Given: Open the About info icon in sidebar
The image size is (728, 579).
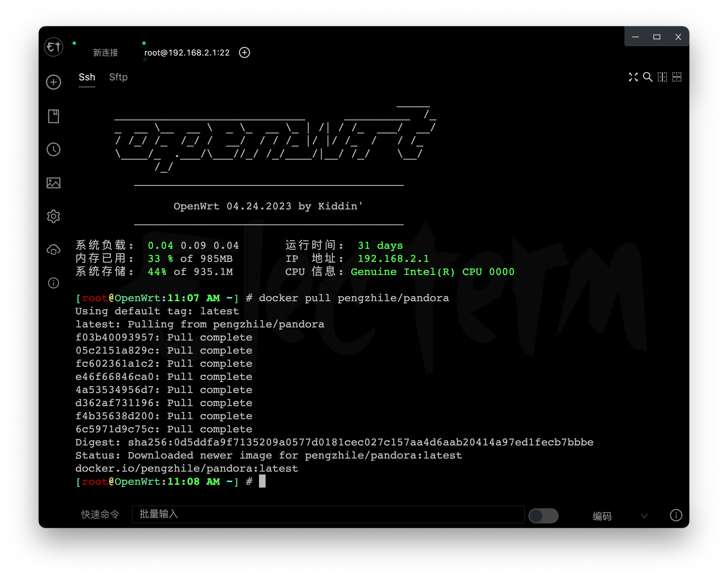Looking at the screenshot, I should click(x=54, y=283).
